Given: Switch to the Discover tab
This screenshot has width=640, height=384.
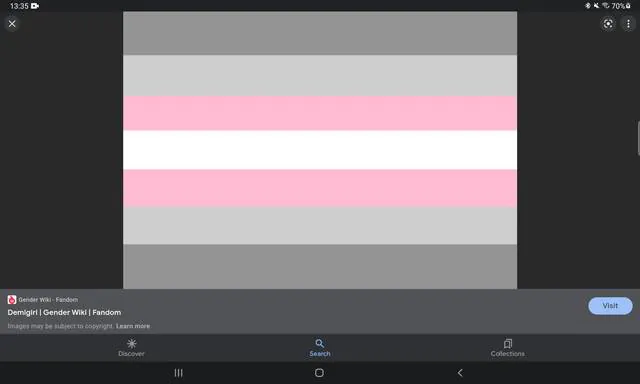Looking at the screenshot, I should click(131, 348).
